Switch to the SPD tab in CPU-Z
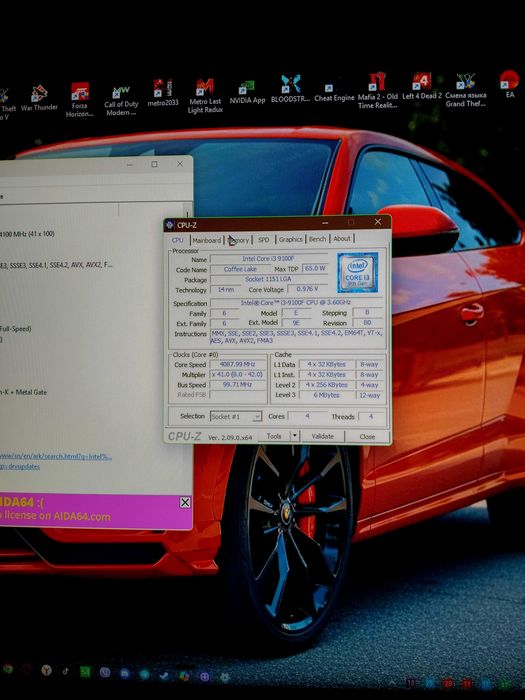This screenshot has height=700, width=525. click(264, 240)
